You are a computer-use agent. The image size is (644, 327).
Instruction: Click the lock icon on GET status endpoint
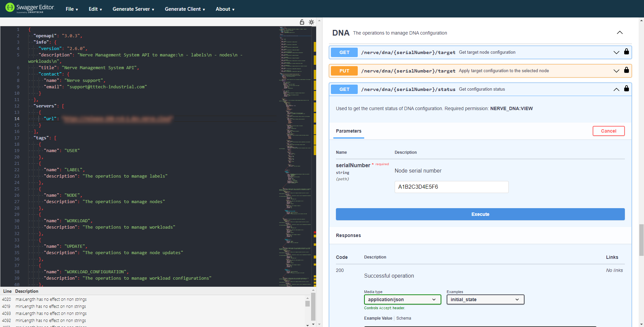(626, 89)
